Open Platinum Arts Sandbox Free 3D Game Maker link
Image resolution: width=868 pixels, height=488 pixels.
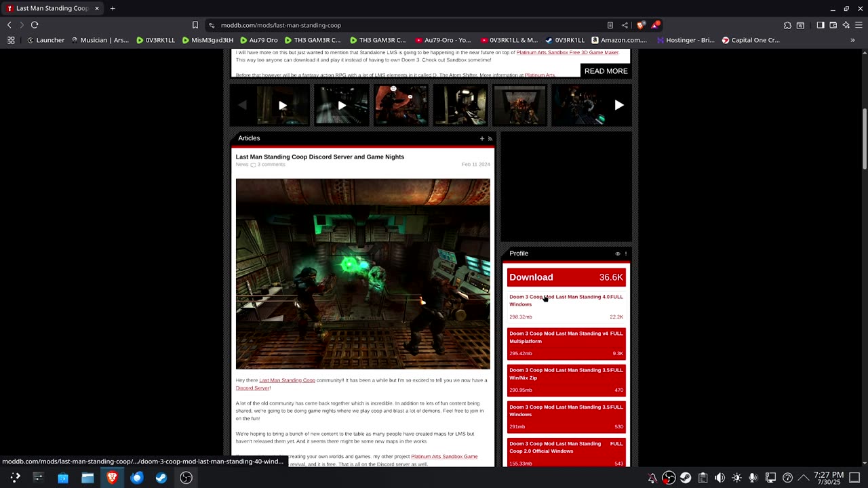568,52
